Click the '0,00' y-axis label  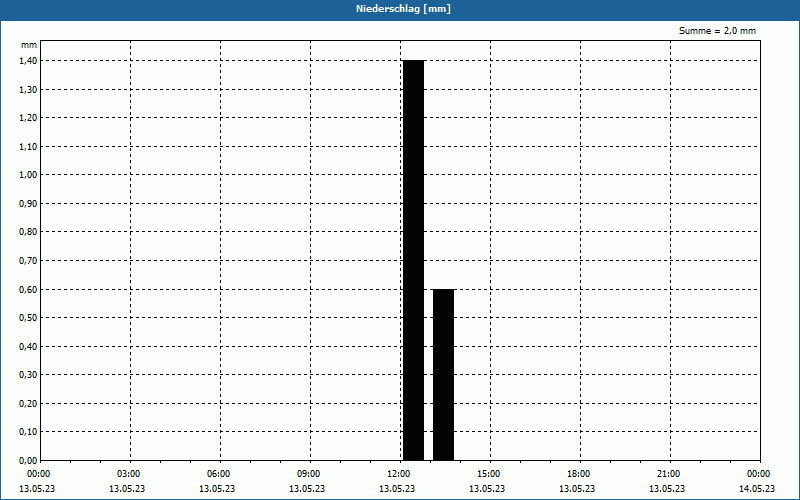point(28,460)
